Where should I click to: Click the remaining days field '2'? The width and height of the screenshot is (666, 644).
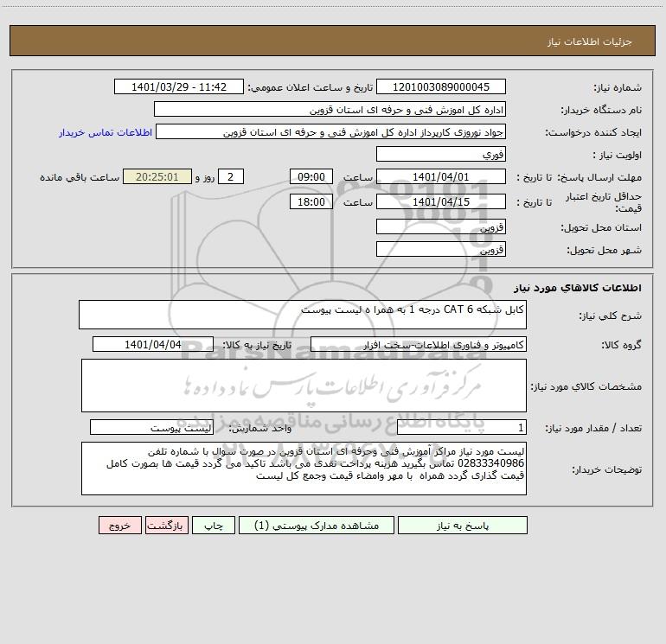tap(231, 176)
